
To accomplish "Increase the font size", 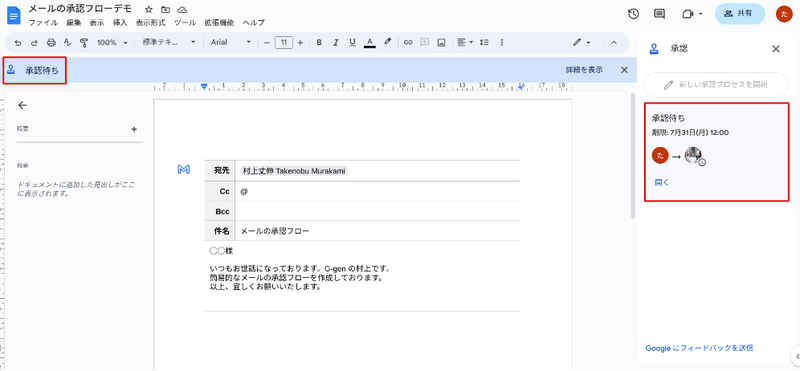I will tap(300, 42).
